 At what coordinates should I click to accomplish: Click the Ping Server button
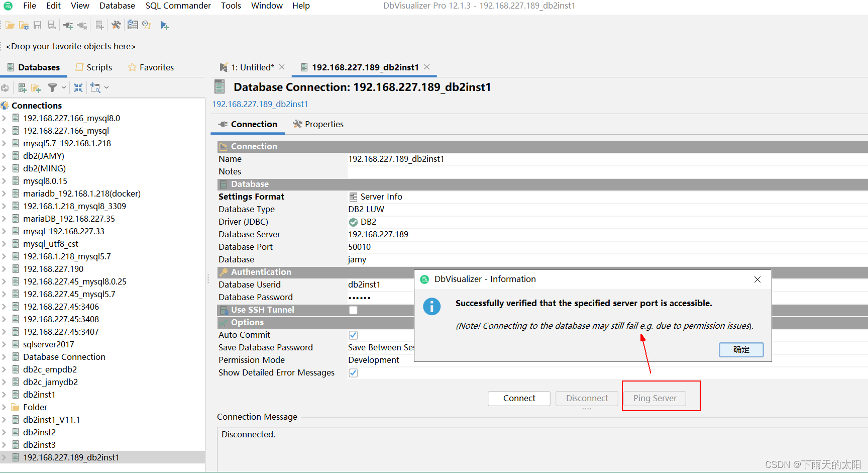coord(655,399)
